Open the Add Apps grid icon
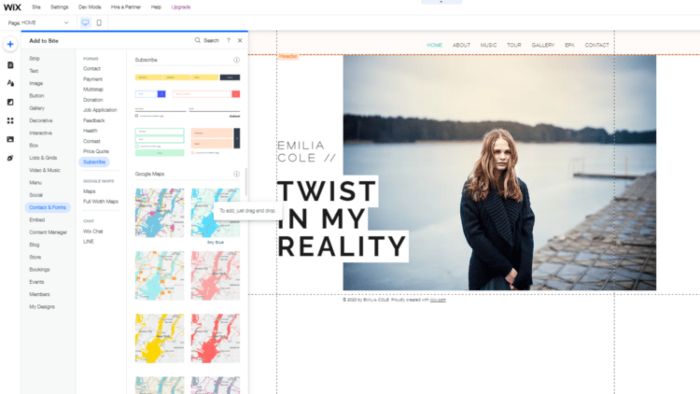 click(x=10, y=120)
